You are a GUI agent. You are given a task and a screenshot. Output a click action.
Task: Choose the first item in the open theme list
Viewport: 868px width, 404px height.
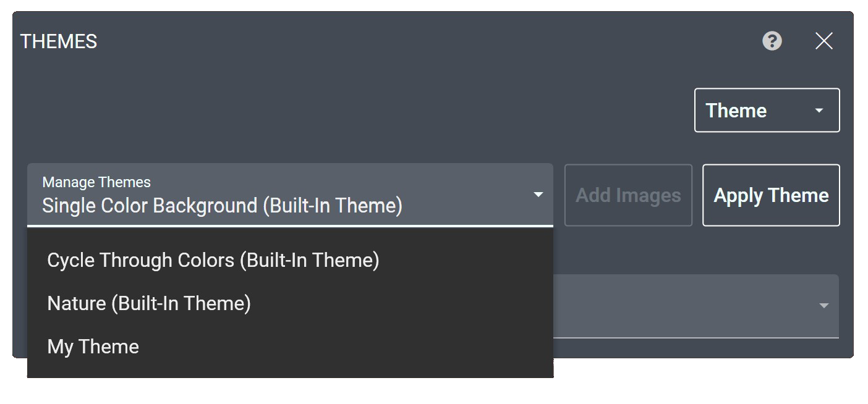pyautogui.click(x=213, y=260)
